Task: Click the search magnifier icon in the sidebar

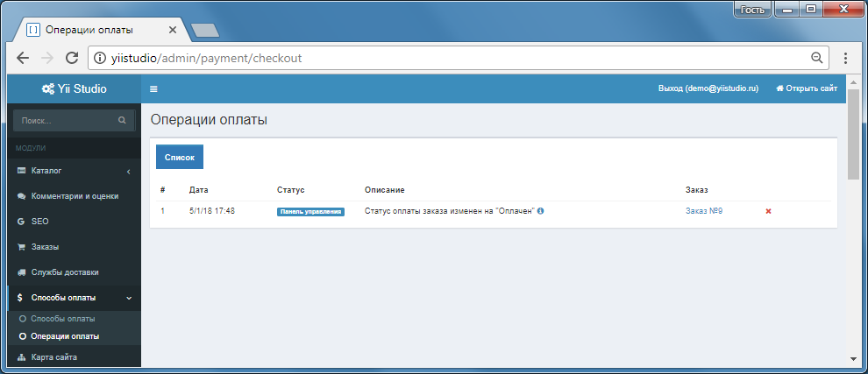Action: click(123, 120)
